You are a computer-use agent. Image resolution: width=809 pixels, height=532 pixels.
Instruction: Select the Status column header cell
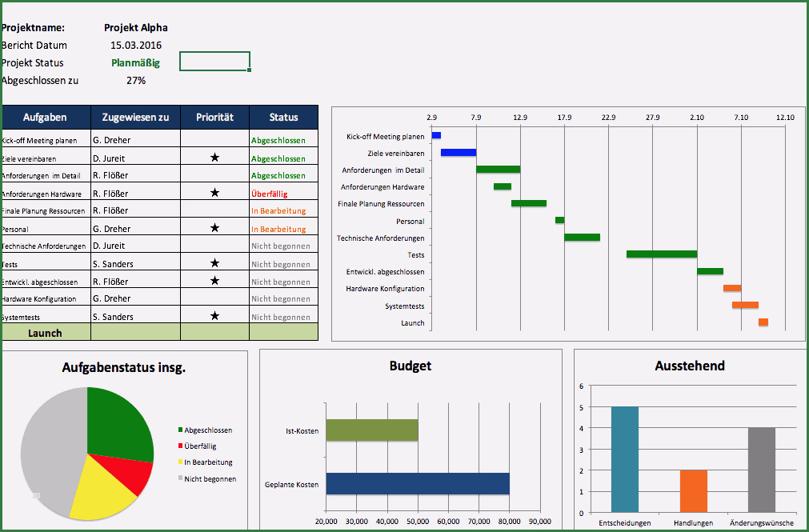pos(283,117)
